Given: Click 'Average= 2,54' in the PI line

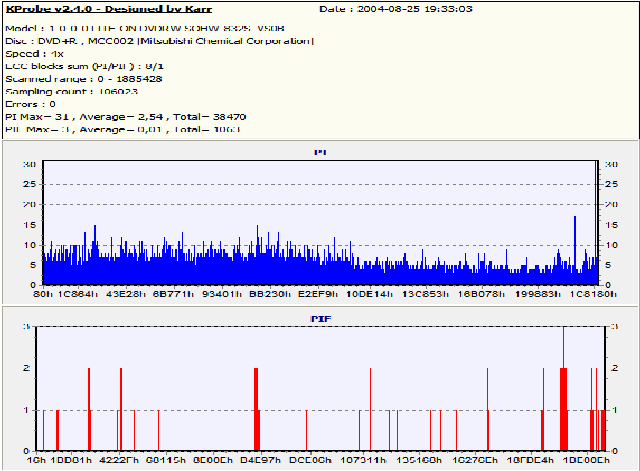Looking at the screenshot, I should tap(121, 117).
